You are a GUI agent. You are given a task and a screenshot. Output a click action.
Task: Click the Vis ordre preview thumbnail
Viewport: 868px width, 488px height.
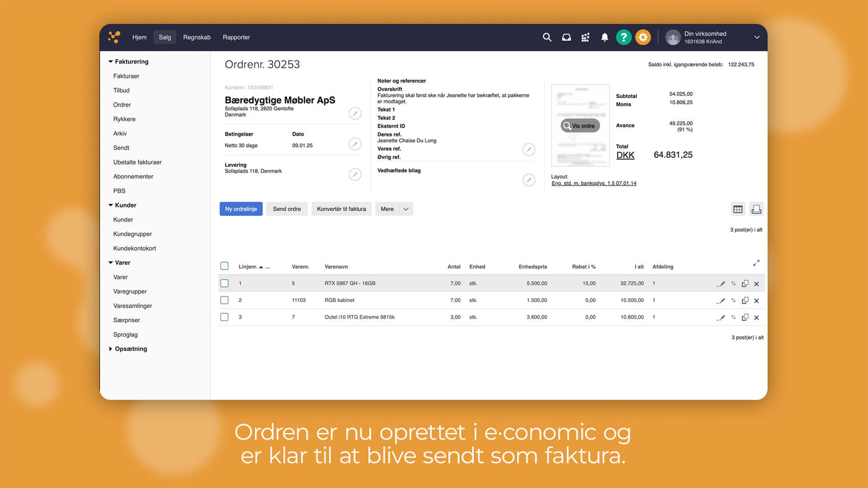580,126
